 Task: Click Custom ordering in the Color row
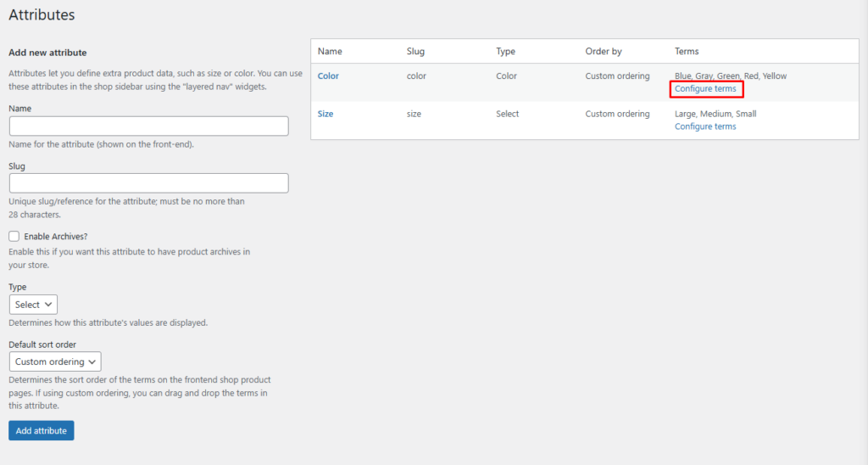click(x=617, y=76)
